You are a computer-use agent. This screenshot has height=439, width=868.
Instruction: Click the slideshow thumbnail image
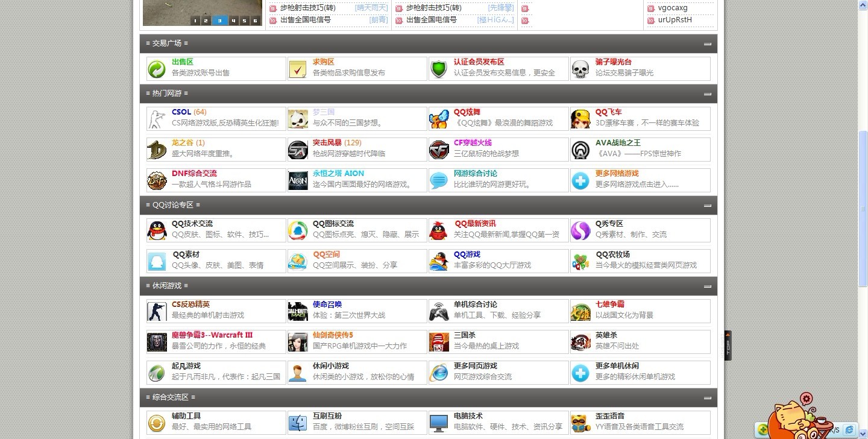202,13
